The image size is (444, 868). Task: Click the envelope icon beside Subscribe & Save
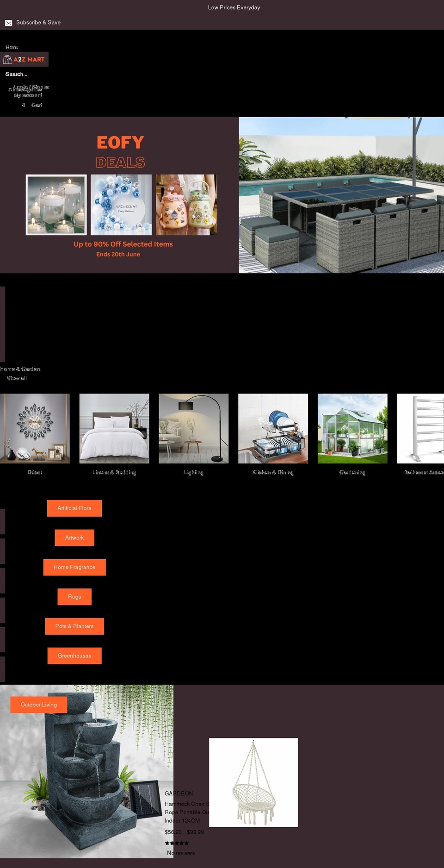pos(9,23)
